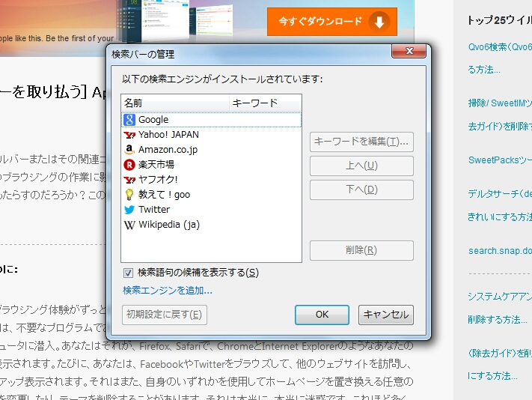Screen dimensions: 532x400
Task: Click 検索バーの管理 dialog title
Action: click(x=143, y=55)
